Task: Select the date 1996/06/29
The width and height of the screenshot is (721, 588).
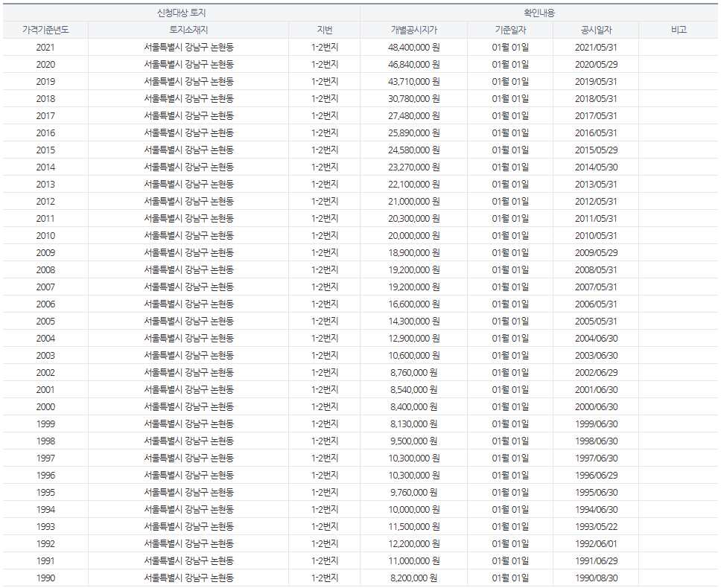Action: coord(596,475)
